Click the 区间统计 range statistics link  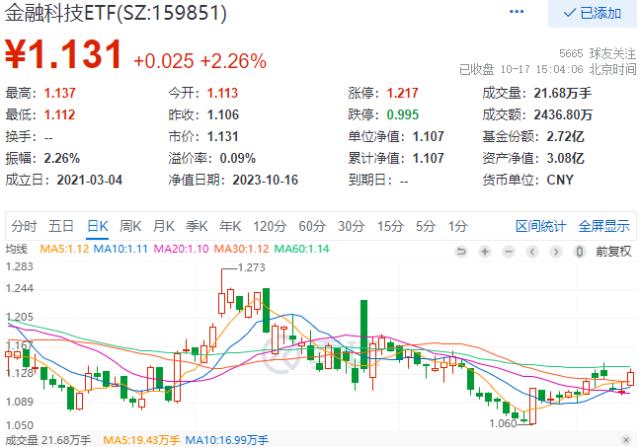pos(540,225)
